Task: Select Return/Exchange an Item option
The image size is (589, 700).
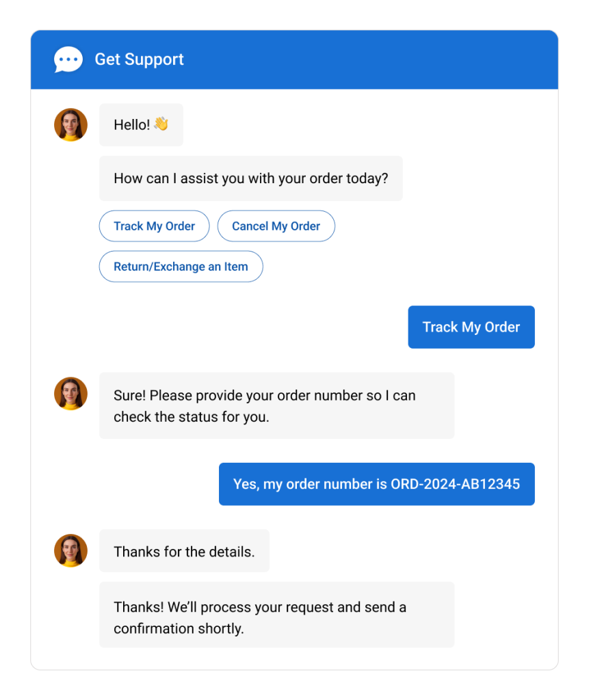Action: 181,267
